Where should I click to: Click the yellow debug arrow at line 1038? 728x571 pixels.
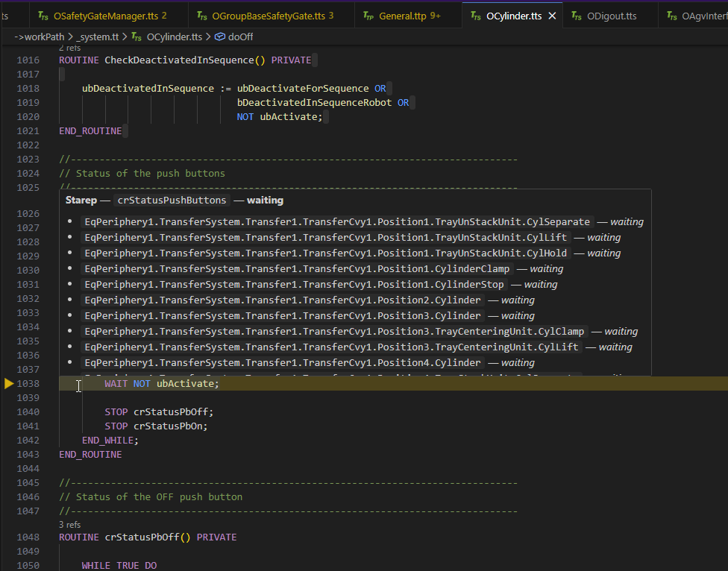(x=9, y=384)
